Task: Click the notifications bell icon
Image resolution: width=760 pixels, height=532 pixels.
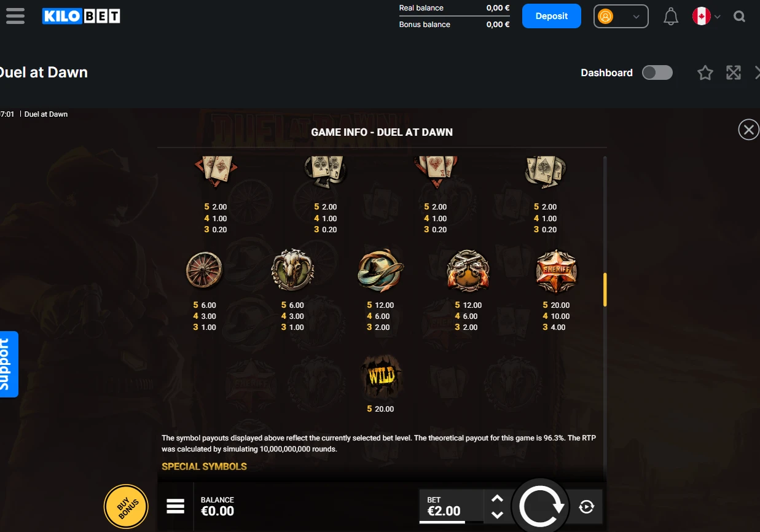Action: pyautogui.click(x=671, y=17)
